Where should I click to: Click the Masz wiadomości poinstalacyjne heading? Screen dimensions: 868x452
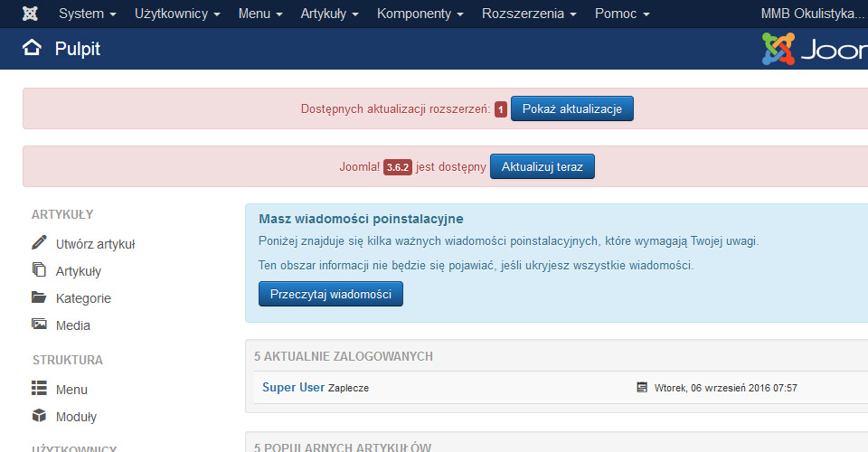pyautogui.click(x=361, y=219)
